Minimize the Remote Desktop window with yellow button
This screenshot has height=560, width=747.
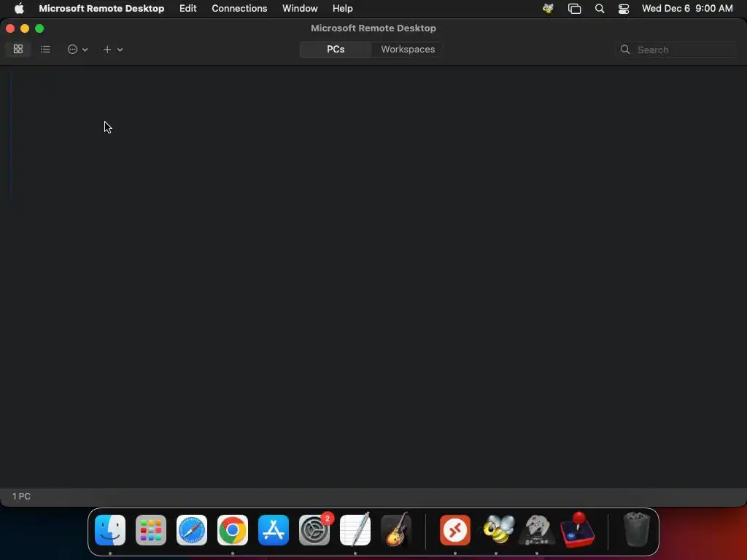pyautogui.click(x=25, y=28)
